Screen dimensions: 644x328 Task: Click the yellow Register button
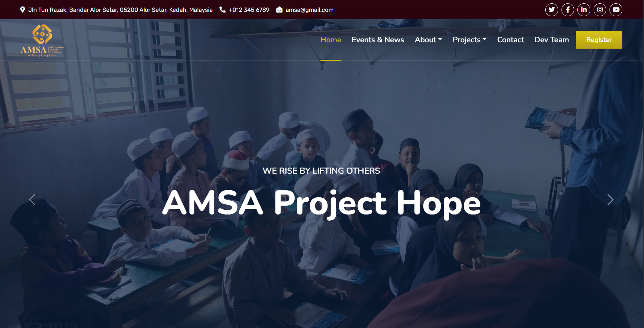[x=599, y=40]
